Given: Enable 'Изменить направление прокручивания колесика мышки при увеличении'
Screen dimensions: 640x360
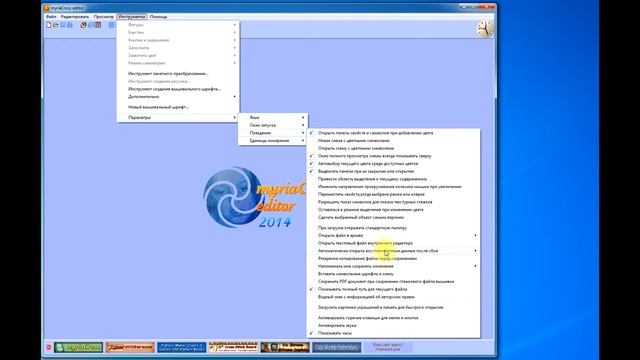Looking at the screenshot, I should tap(393, 187).
